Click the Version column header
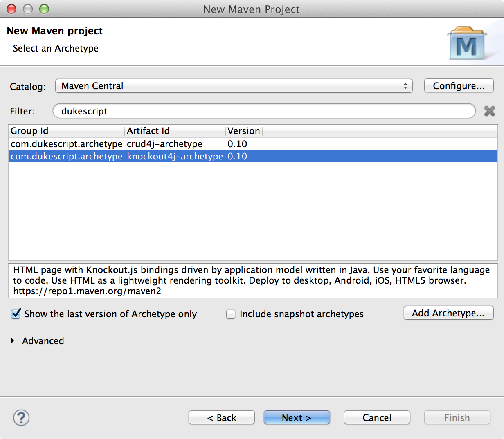Viewport: 504px width, 439px height. coord(243,131)
